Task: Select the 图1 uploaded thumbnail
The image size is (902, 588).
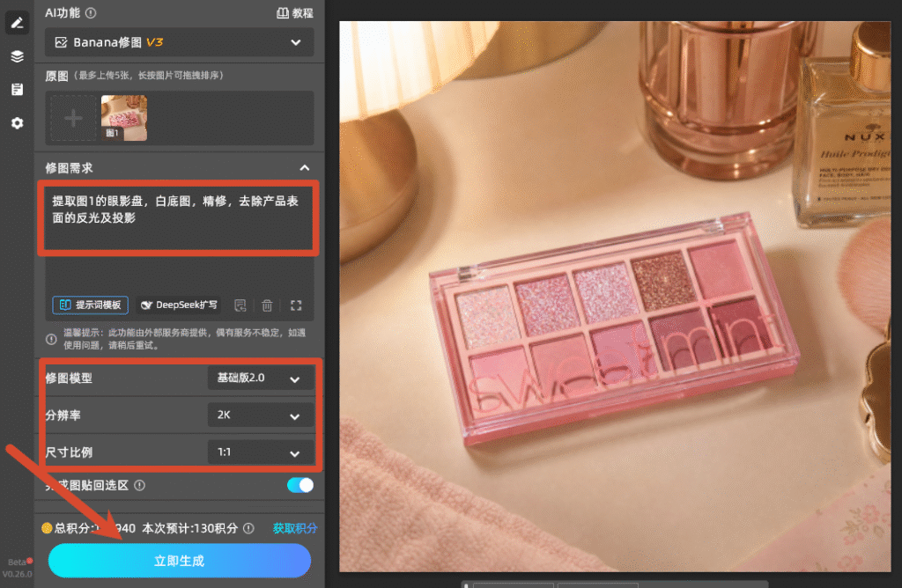Action: click(x=124, y=119)
